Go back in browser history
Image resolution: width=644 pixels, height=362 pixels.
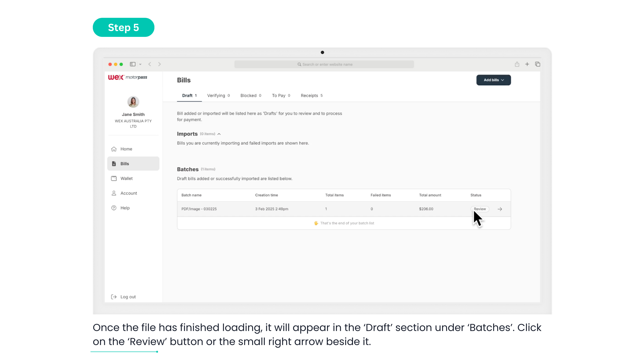click(150, 64)
